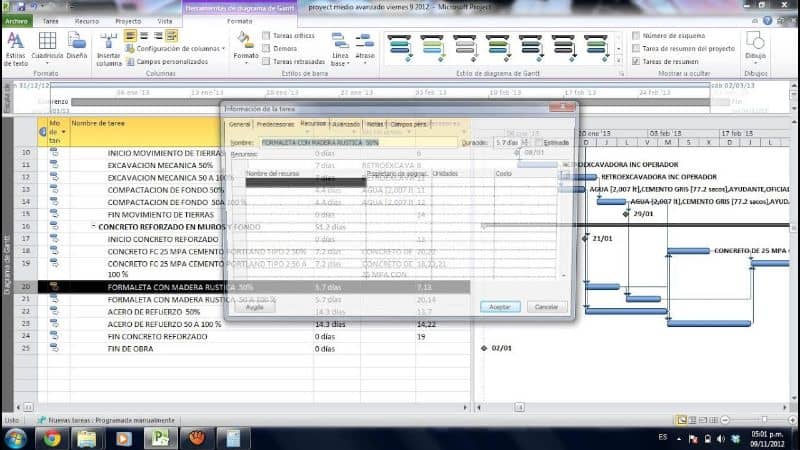Open the Línea base option
800x450 pixels.
[340, 49]
